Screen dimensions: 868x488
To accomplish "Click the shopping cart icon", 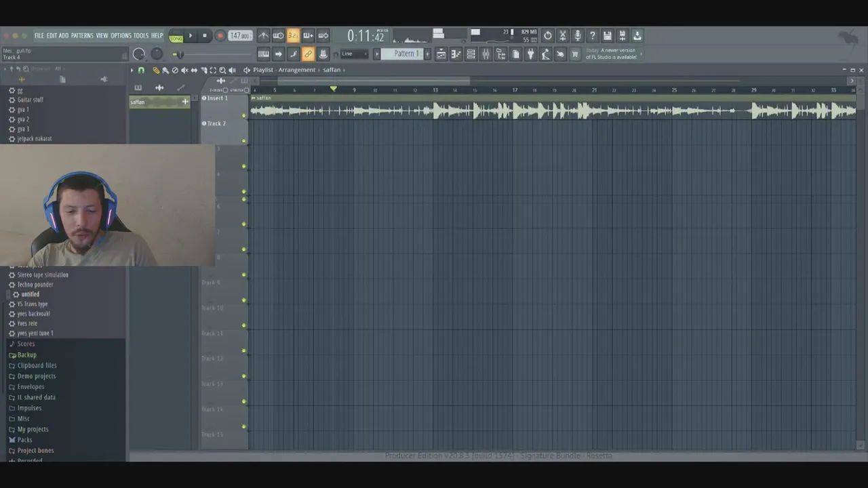I will 575,54.
